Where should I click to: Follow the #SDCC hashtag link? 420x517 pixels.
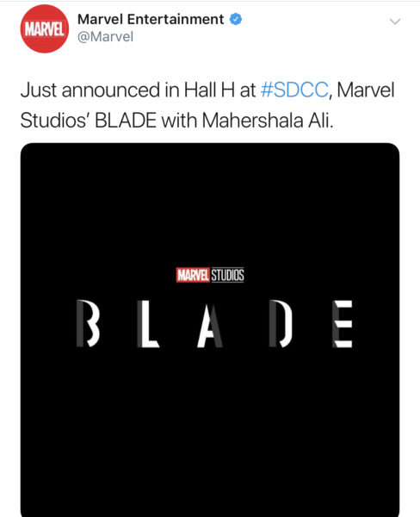[294, 90]
